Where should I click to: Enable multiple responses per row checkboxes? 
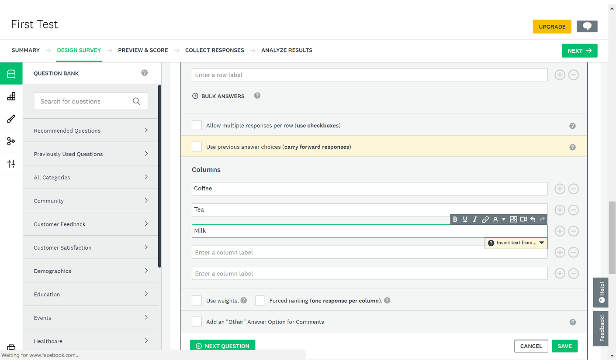(x=197, y=125)
